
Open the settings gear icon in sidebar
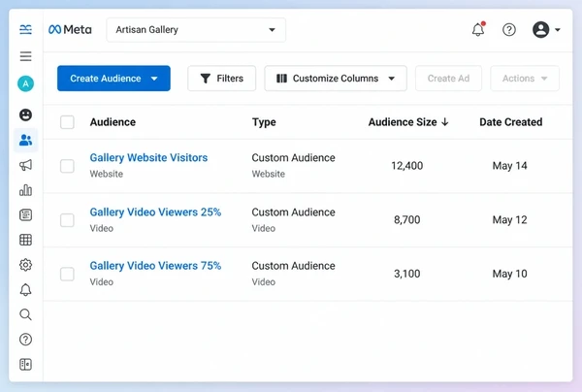pos(25,265)
